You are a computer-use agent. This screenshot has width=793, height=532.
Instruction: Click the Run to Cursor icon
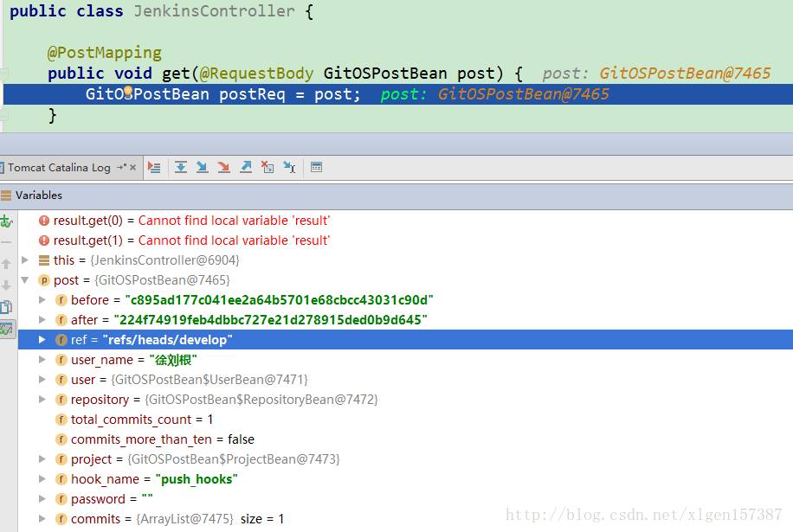pyautogui.click(x=289, y=167)
